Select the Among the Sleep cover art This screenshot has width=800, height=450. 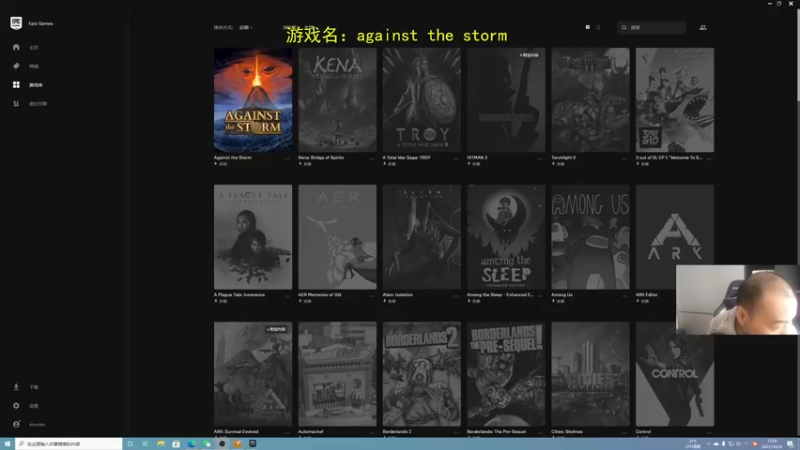click(x=506, y=237)
